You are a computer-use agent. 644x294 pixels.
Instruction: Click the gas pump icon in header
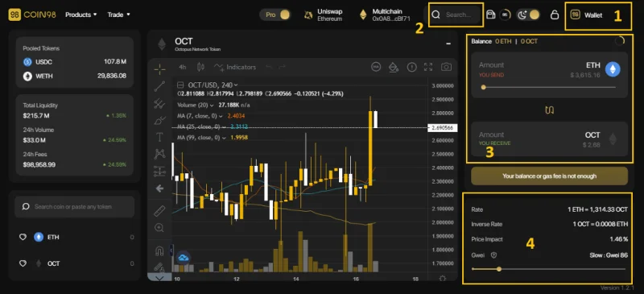[490, 14]
